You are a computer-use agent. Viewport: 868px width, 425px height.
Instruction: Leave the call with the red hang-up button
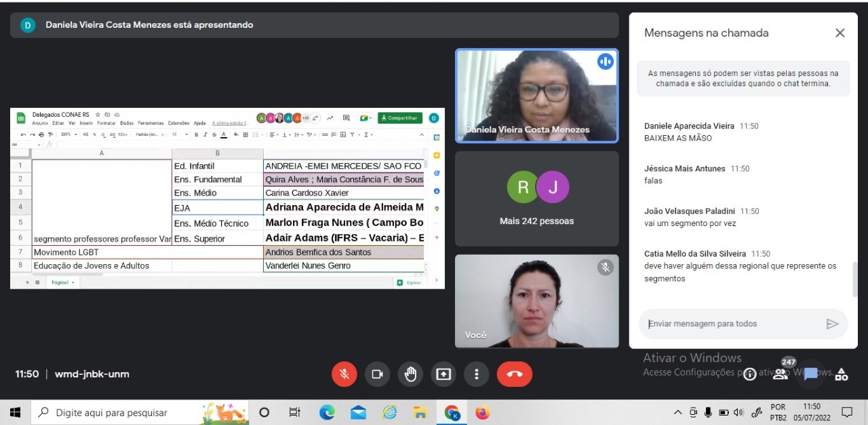click(514, 374)
